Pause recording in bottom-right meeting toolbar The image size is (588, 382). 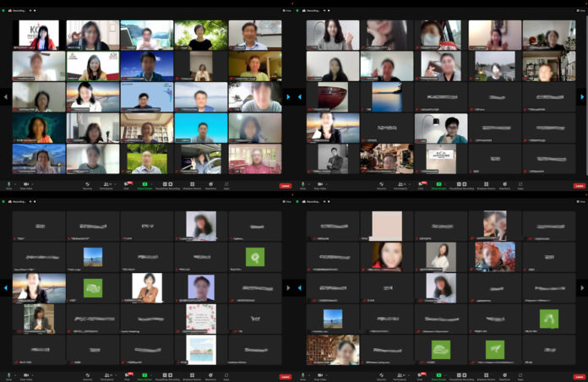pos(463,374)
